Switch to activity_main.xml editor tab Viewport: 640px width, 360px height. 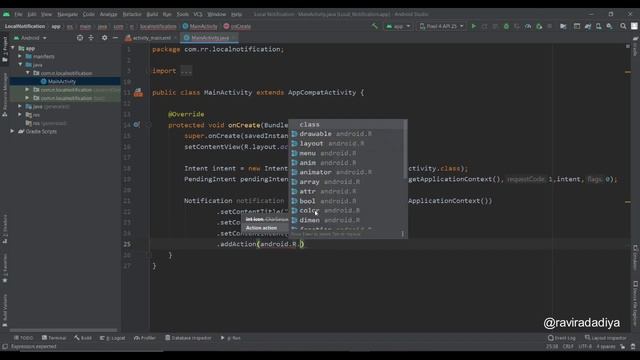click(x=151, y=38)
